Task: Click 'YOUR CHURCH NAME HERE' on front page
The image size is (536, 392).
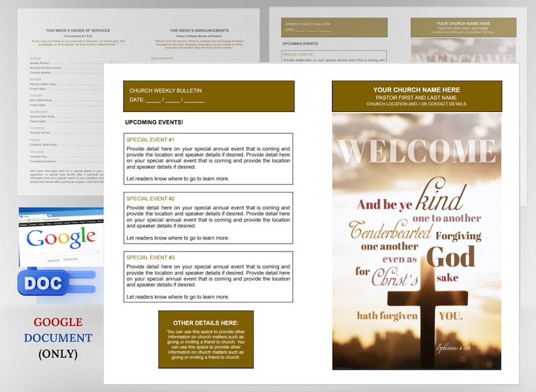Action: [x=417, y=90]
